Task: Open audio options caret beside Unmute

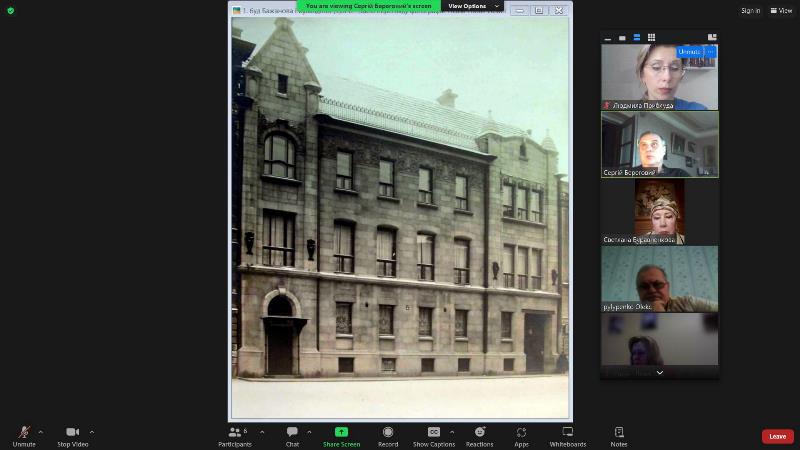Action: point(41,432)
